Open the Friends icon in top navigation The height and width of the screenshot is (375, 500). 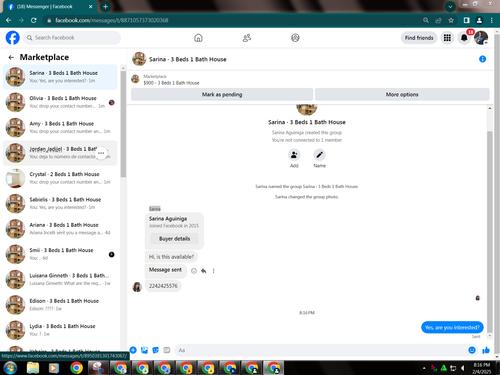click(247, 38)
